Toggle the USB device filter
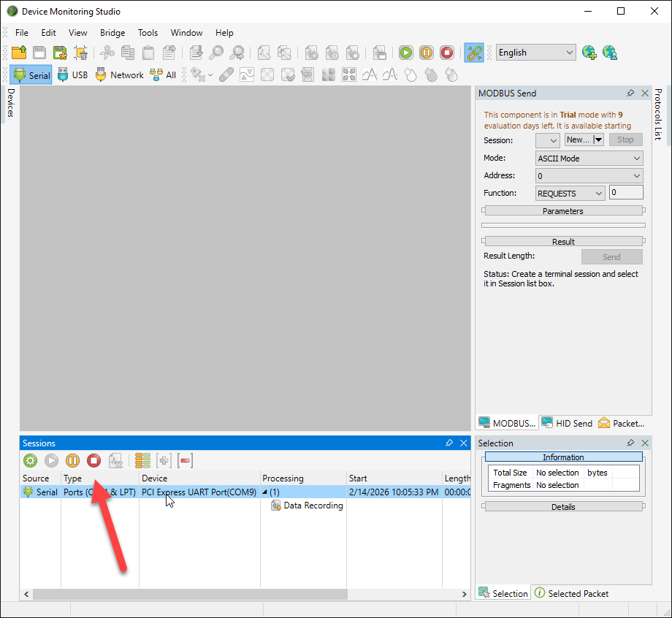The height and width of the screenshot is (618, 672). [x=72, y=75]
